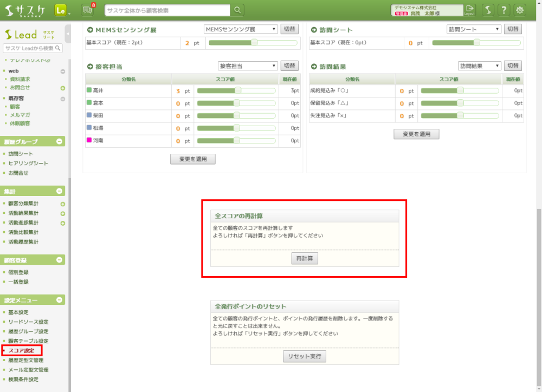542x392 pixels.
Task: Click the Logout icon
Action: click(x=469, y=10)
